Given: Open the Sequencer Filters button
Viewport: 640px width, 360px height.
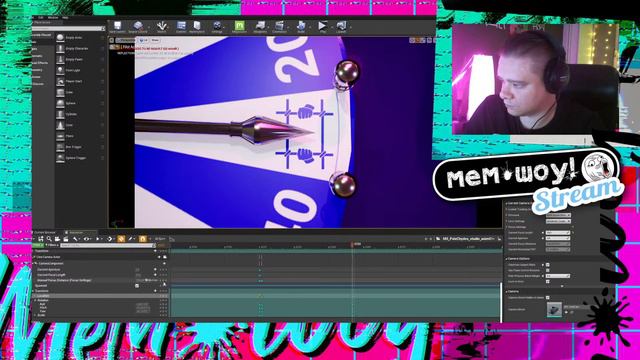Looking at the screenshot, I should tap(52, 245).
